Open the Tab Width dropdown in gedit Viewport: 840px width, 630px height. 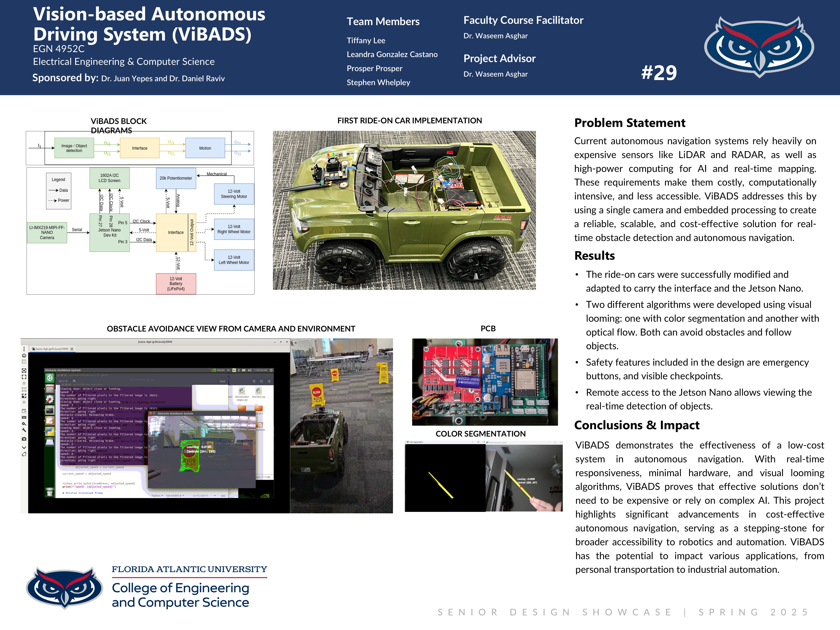(x=175, y=496)
